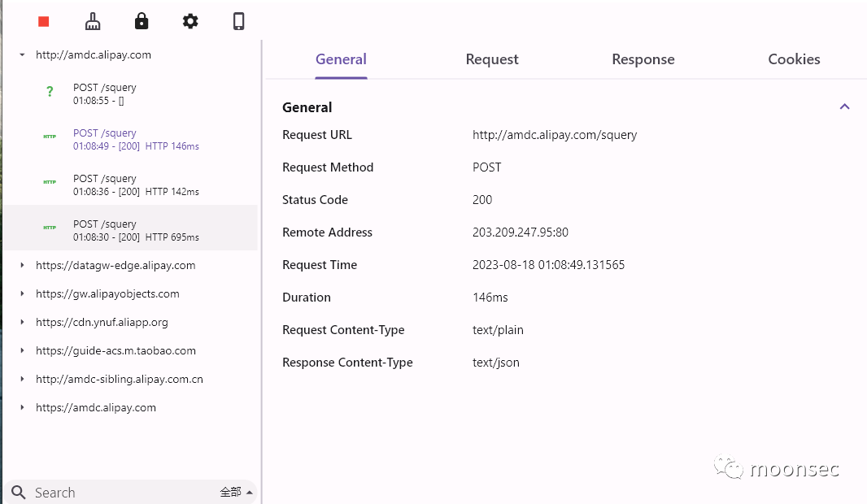The image size is (867, 504).
Task: Clear captured requests with broom icon
Action: (x=93, y=22)
